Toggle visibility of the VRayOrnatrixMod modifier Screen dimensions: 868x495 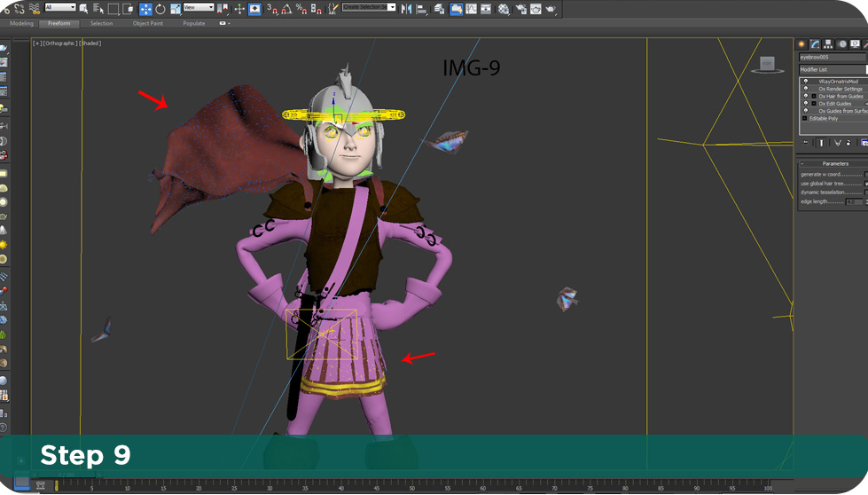coord(806,82)
